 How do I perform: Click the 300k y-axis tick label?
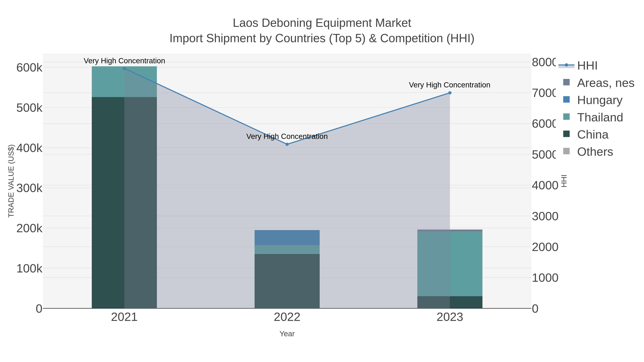tap(29, 188)
